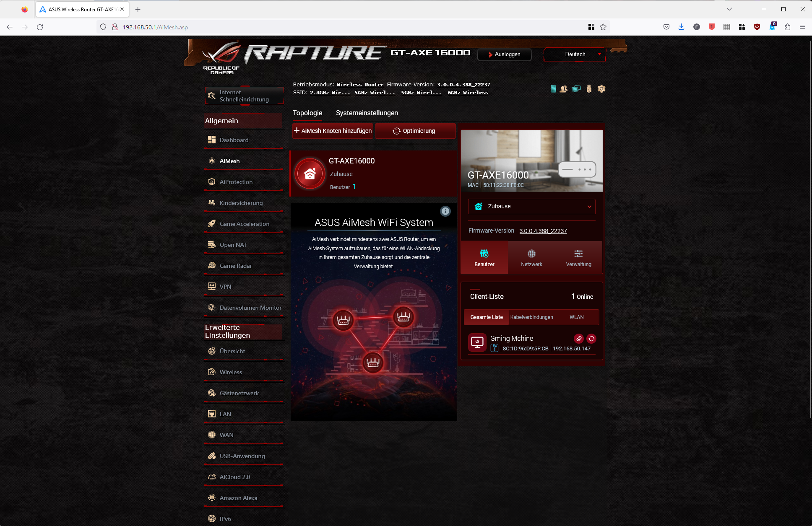The image size is (812, 526).
Task: Click the reboot gear status icon
Action: [601, 89]
